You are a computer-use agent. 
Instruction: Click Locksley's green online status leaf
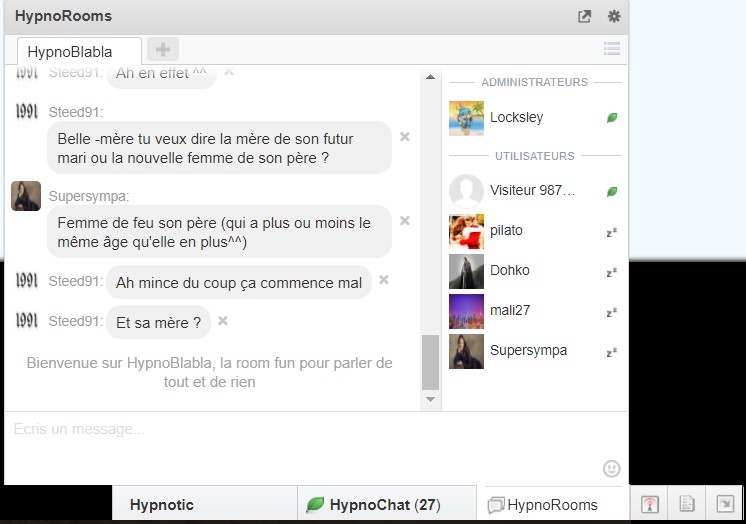[612, 118]
